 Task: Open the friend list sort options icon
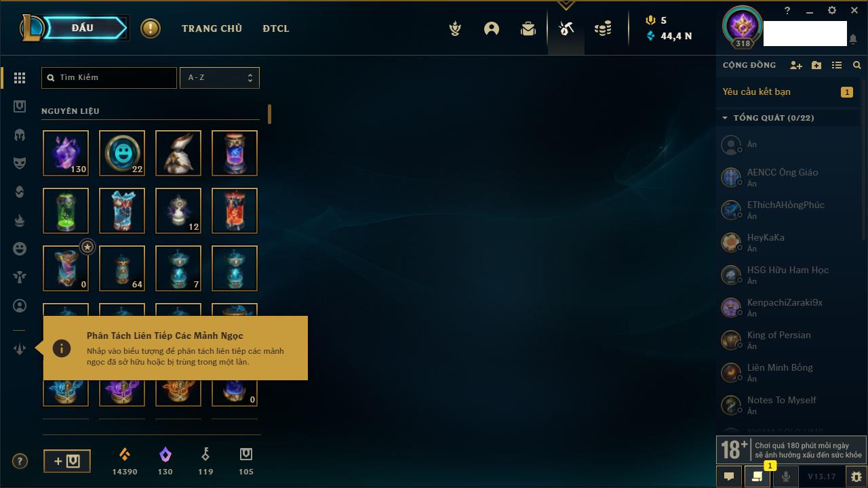pyautogui.click(x=837, y=65)
